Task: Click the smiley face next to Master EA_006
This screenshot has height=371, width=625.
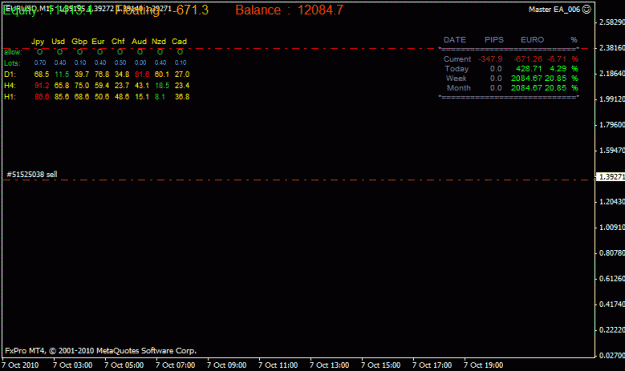Action: click(586, 9)
